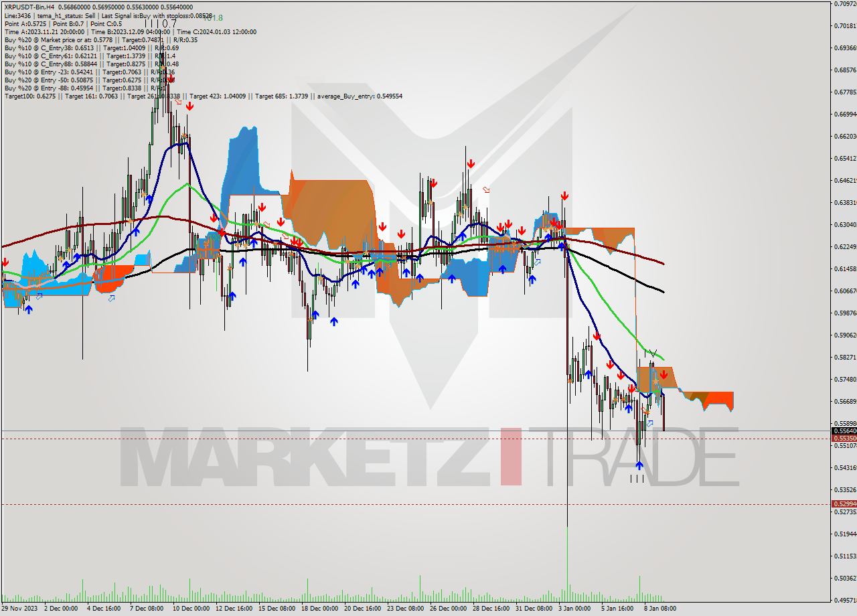Viewport: 857px width, 616px height.
Task: Click the 0.6383 price axis label
Action: (846, 202)
